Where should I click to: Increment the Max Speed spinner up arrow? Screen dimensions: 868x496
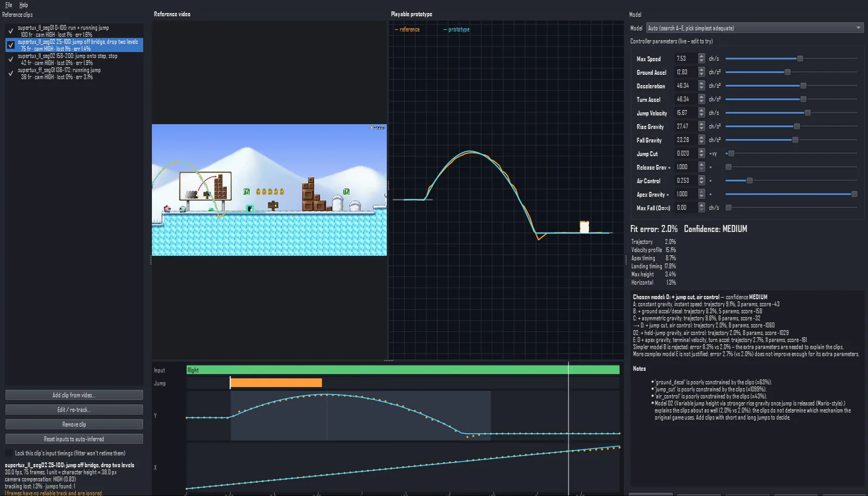tap(701, 56)
